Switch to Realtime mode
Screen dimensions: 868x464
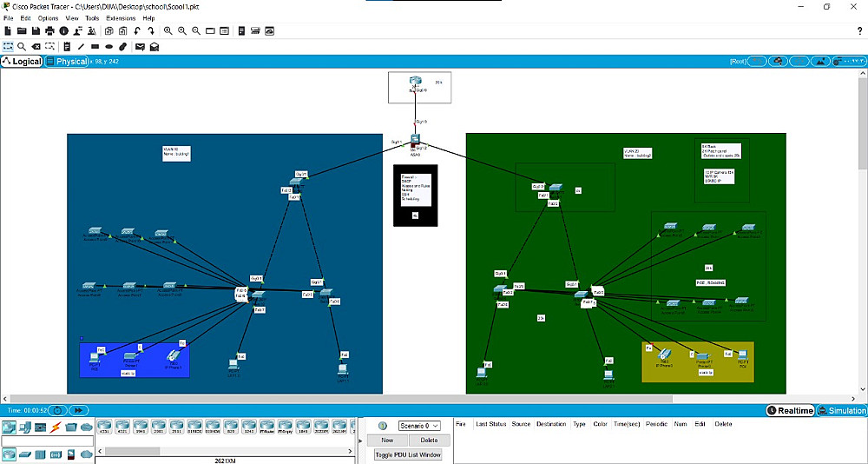791,410
